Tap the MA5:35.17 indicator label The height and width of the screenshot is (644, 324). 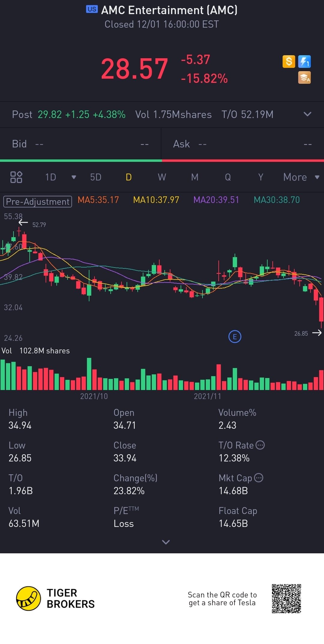pyautogui.click(x=98, y=200)
